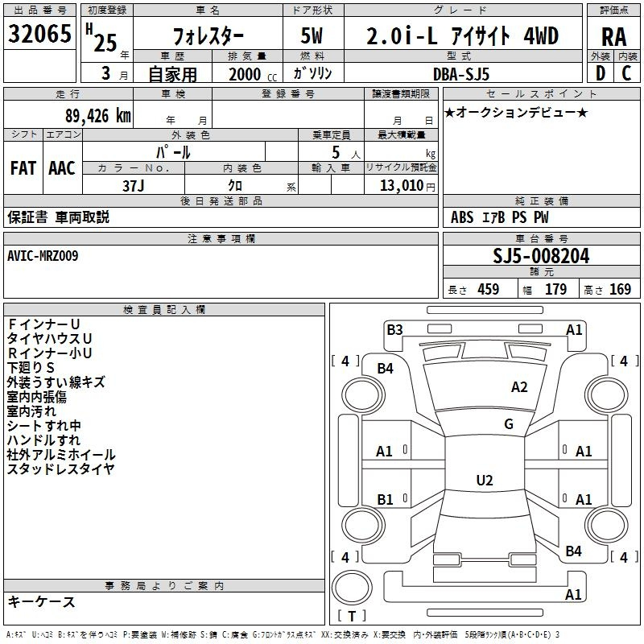The image size is (644, 644).
Task: Click the A1 mark at diagram top-right corner
Action: coord(574,329)
